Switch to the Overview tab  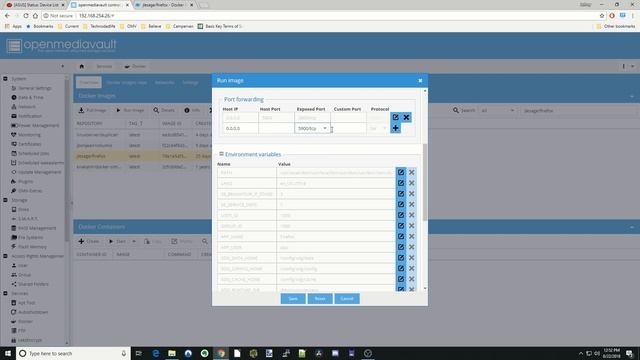click(x=89, y=82)
